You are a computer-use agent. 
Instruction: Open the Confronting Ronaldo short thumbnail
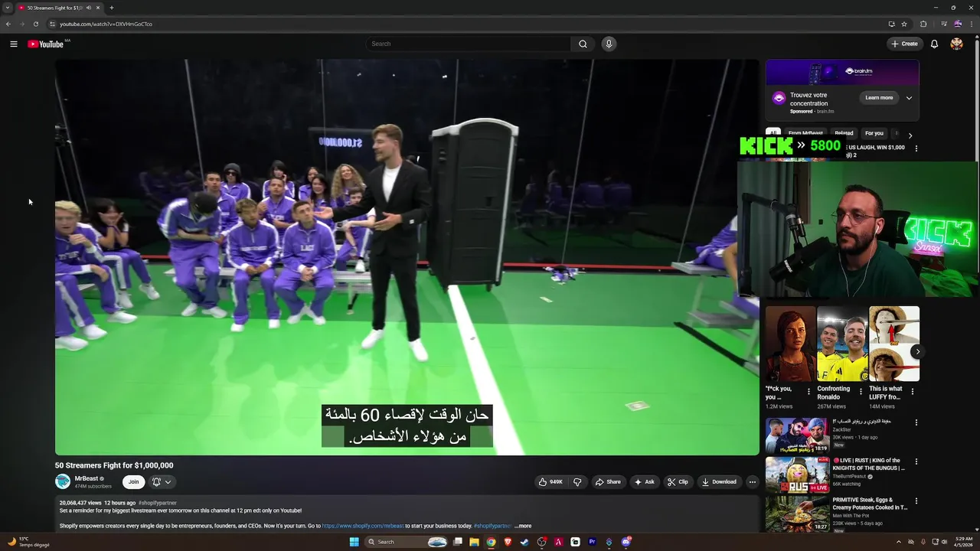(x=842, y=343)
